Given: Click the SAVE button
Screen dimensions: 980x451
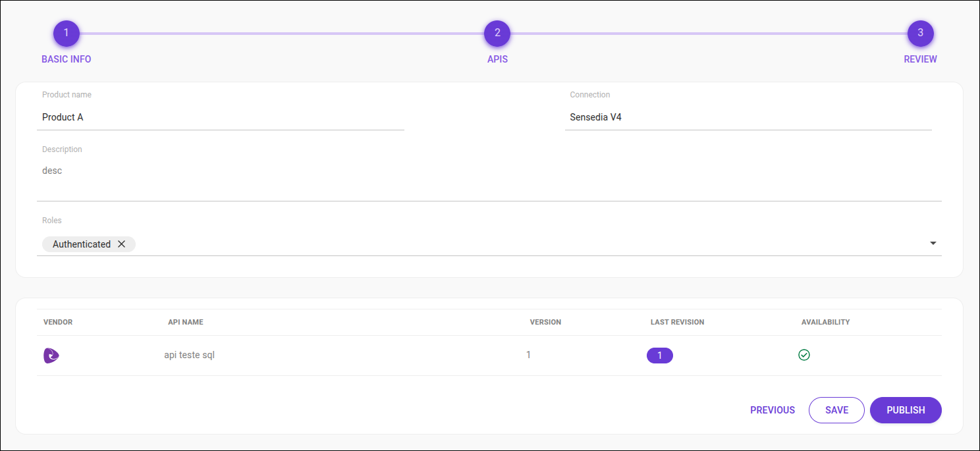Looking at the screenshot, I should [836, 410].
